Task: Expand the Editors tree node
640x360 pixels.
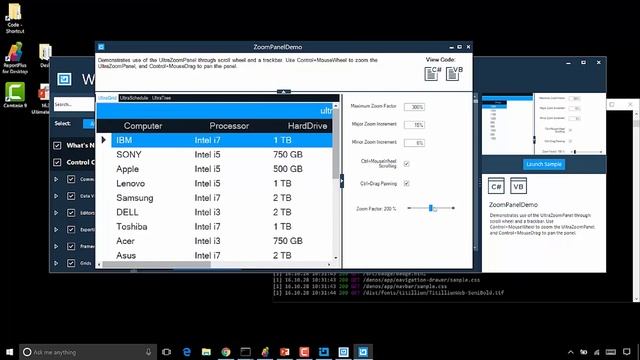Action: [x=56, y=213]
